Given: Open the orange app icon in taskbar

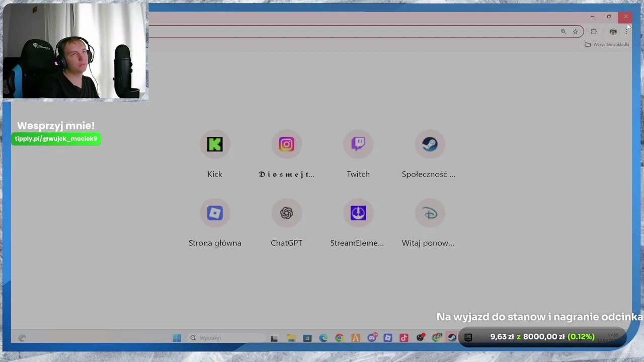Looking at the screenshot, I should click(355, 338).
